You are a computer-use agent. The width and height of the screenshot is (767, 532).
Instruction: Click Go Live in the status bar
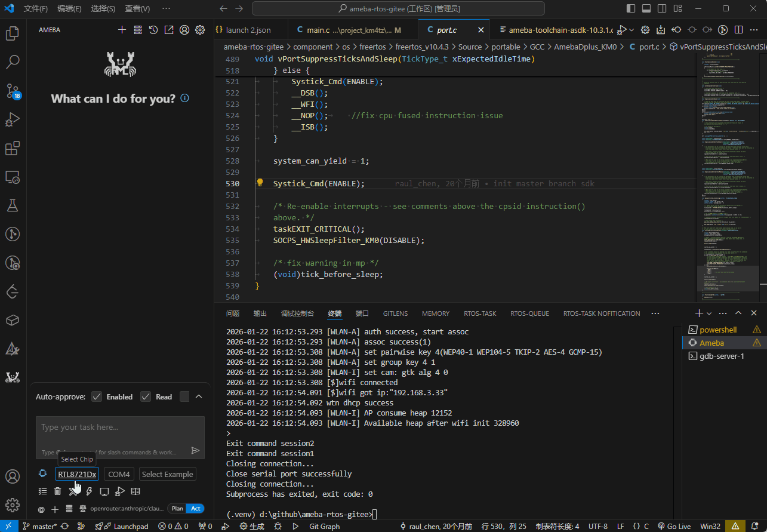click(674, 527)
